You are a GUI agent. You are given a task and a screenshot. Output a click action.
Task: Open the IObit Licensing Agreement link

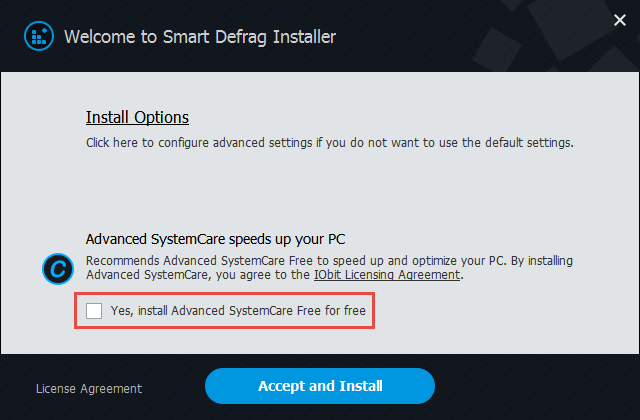[387, 275]
